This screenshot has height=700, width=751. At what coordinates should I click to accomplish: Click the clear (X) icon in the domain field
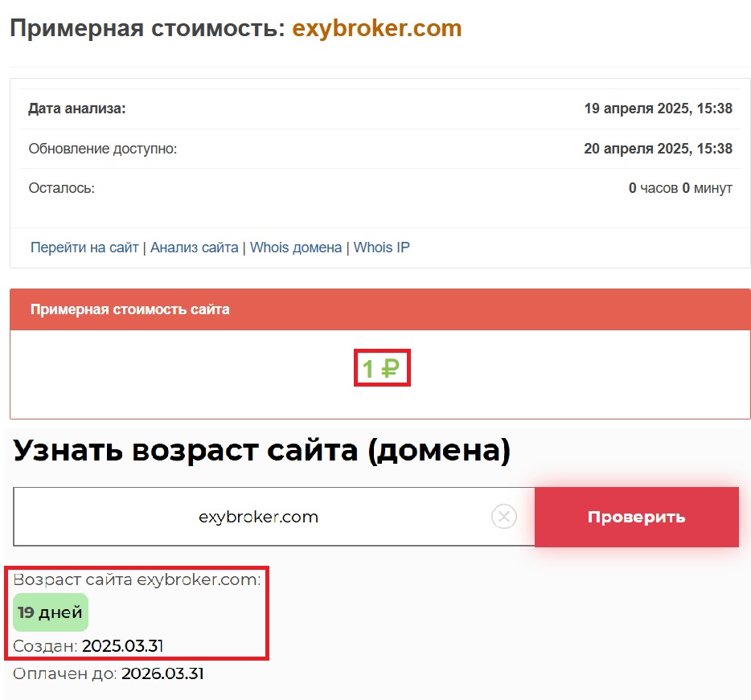[504, 517]
